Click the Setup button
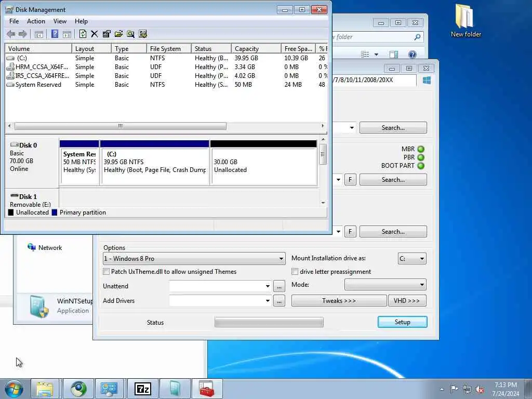The image size is (532, 399). (x=403, y=322)
